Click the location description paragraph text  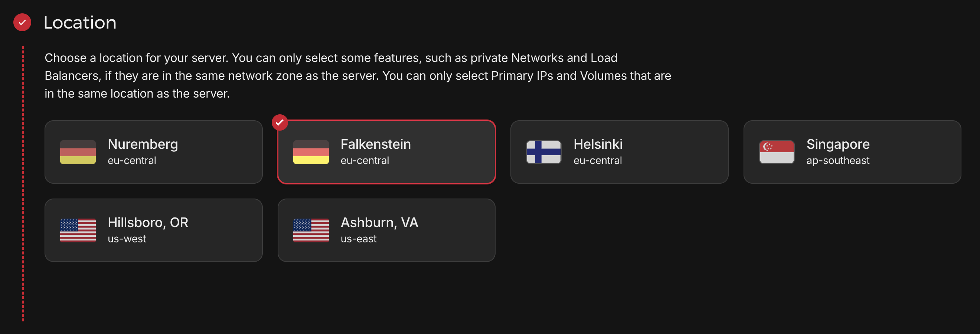click(x=357, y=76)
